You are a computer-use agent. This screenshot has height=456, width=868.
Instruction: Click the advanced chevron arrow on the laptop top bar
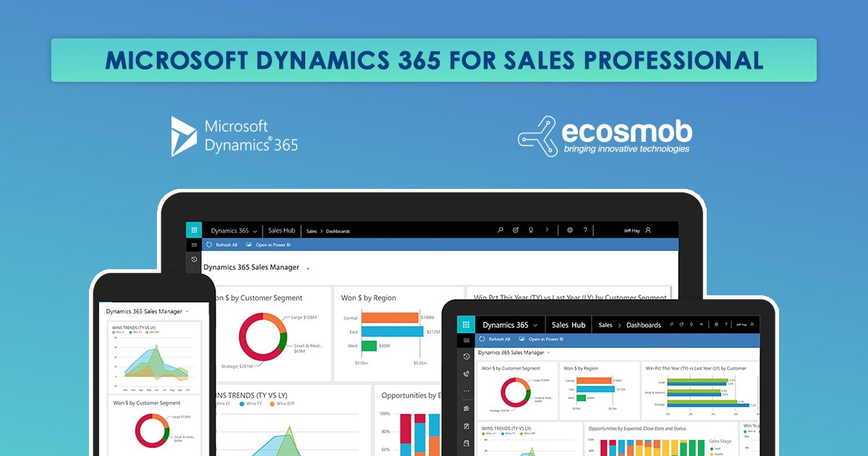click(x=547, y=230)
